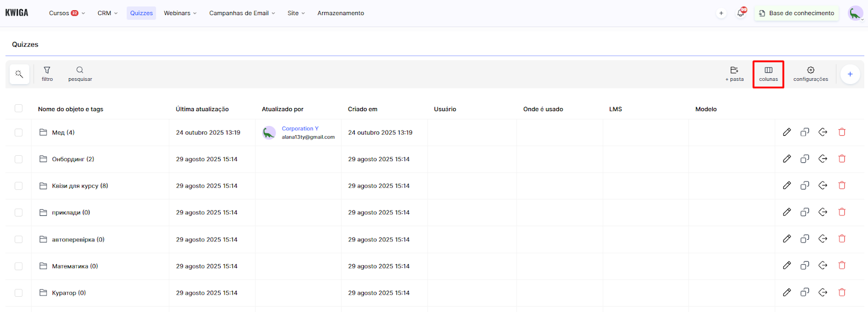The height and width of the screenshot is (312, 868).
Task: Expand the CRM dropdown menu
Action: pyautogui.click(x=107, y=13)
